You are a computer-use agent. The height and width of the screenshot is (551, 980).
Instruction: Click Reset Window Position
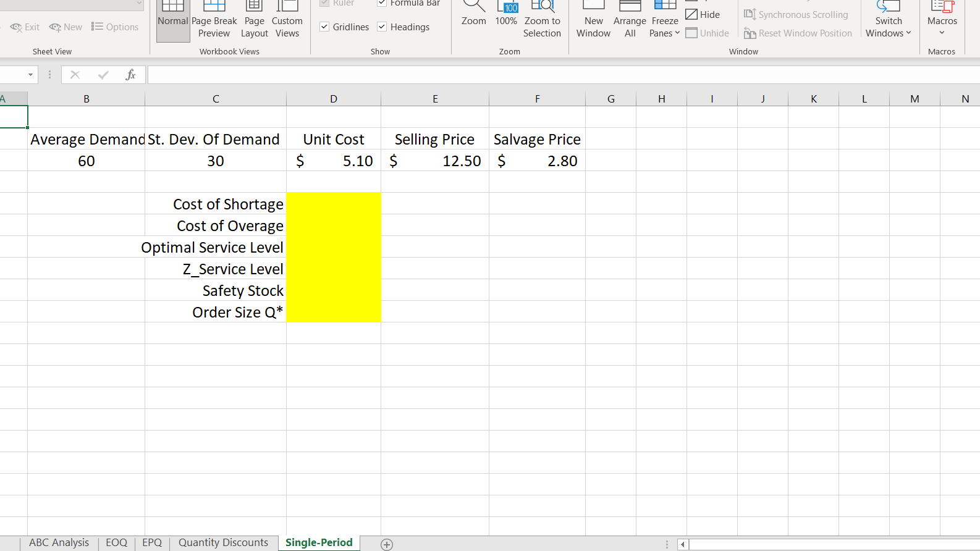point(798,33)
